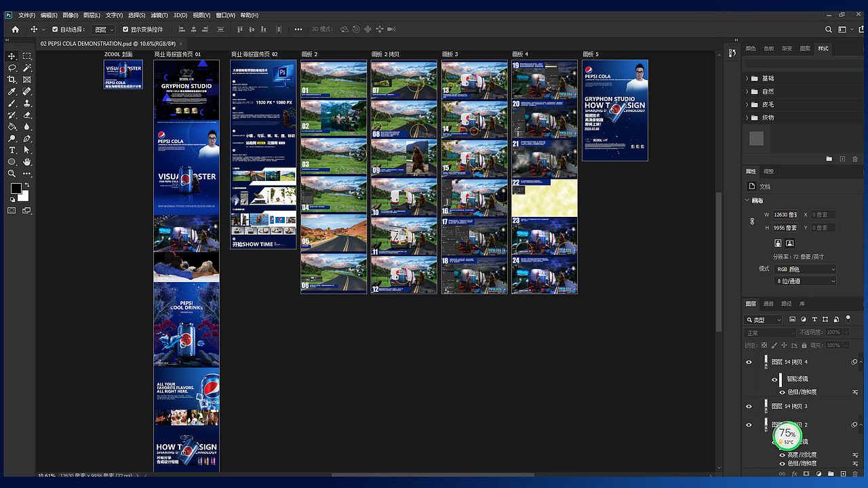The image size is (868, 488).
Task: Select the Zoom tool
Action: click(x=12, y=174)
